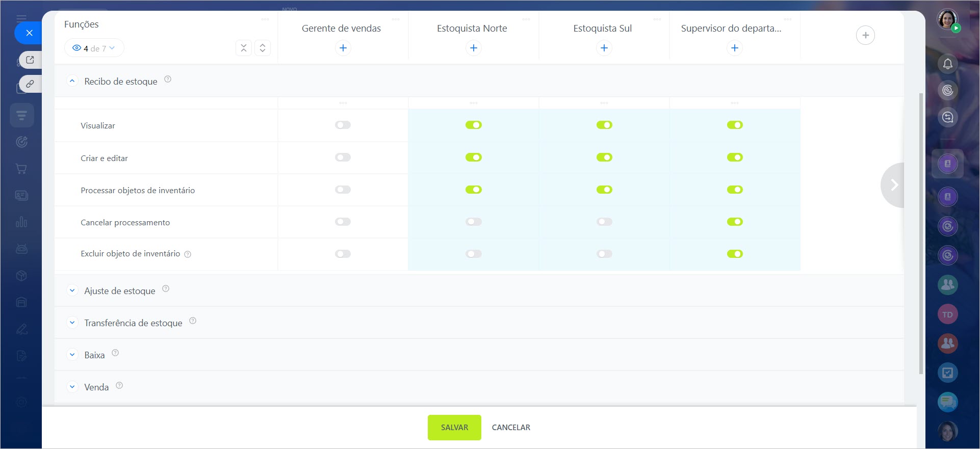Viewport: 980px width, 449px height.
Task: Click plus under Gerente de vendas
Action: pos(343,48)
